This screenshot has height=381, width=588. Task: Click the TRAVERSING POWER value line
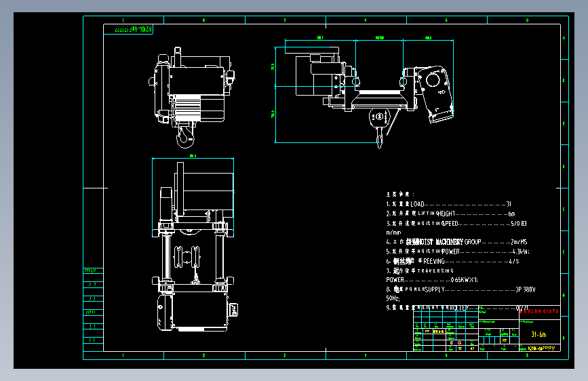pyautogui.click(x=432, y=280)
